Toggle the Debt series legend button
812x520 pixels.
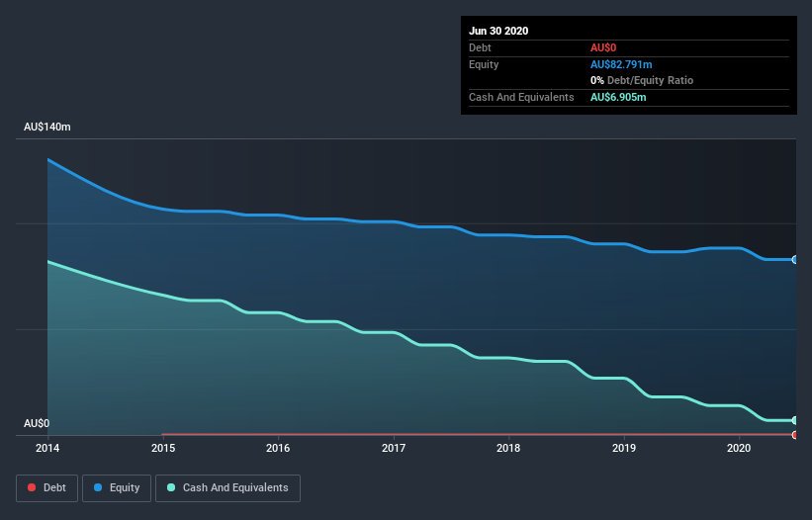coord(47,488)
